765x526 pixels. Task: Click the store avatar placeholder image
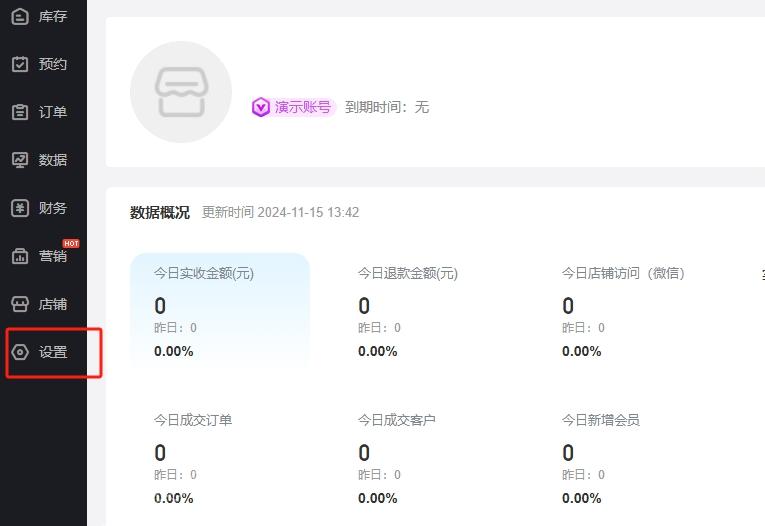(181, 92)
